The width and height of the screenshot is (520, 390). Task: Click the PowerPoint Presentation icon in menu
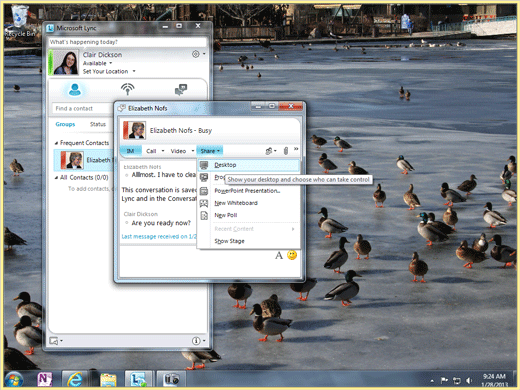204,191
